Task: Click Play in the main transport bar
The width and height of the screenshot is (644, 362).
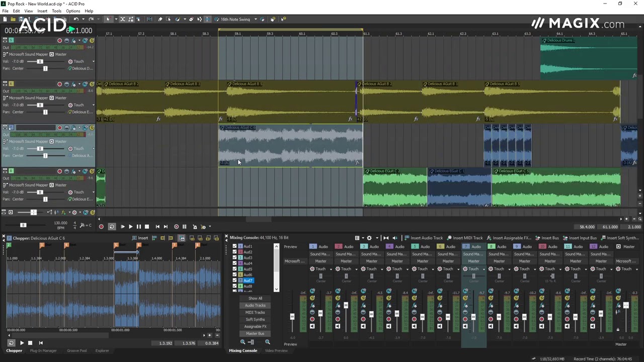Action: tap(131, 227)
